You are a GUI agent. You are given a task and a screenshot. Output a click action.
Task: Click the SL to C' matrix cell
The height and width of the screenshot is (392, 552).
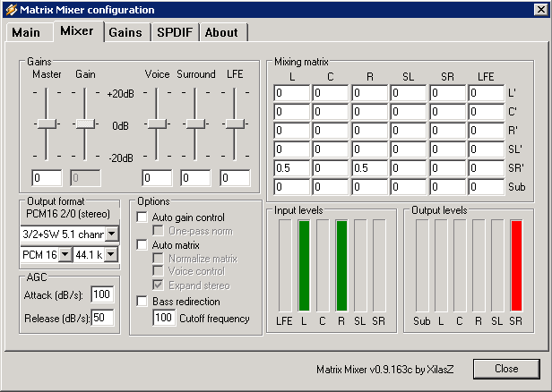click(408, 112)
